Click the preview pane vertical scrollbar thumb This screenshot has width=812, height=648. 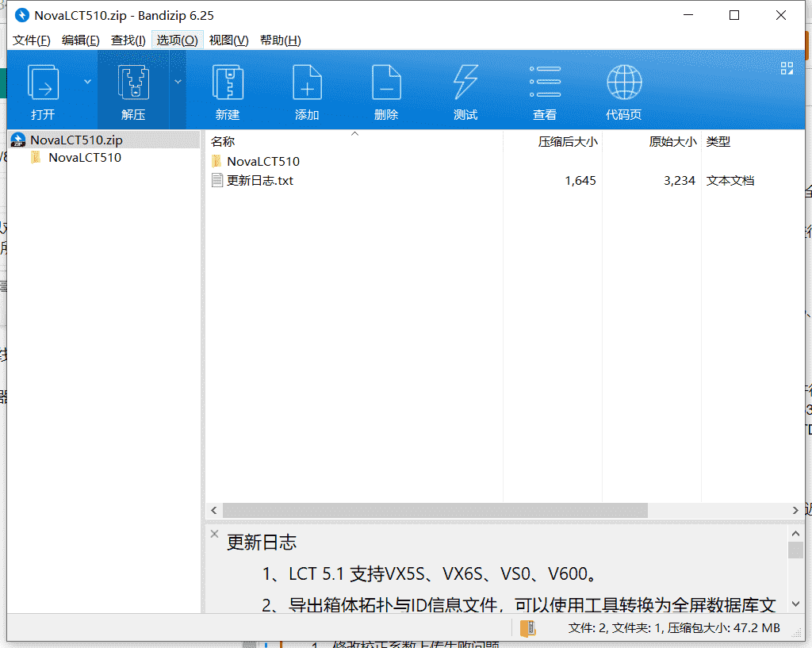[795, 550]
